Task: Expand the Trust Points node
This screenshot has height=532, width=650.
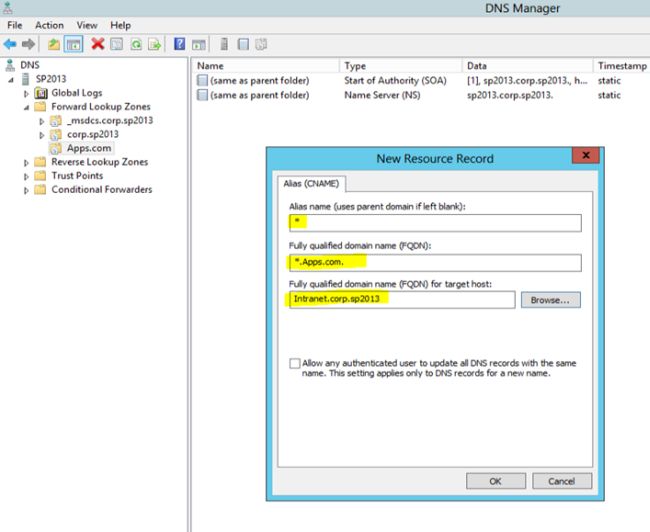Action: (x=26, y=177)
